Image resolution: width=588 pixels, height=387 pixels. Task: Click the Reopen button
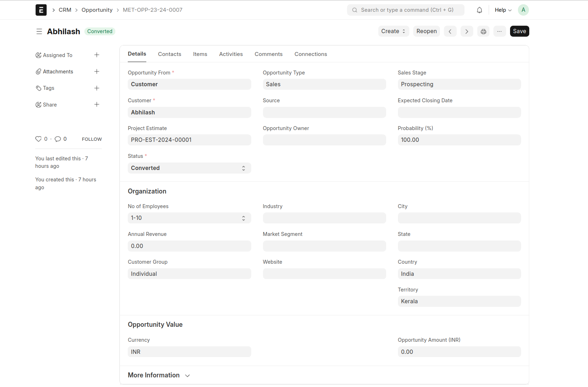[426, 31]
